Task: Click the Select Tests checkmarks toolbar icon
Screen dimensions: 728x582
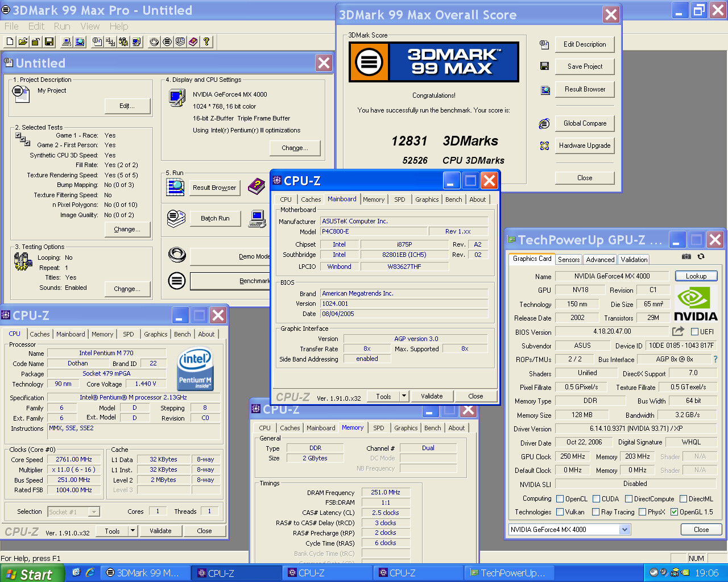Action: [x=110, y=41]
